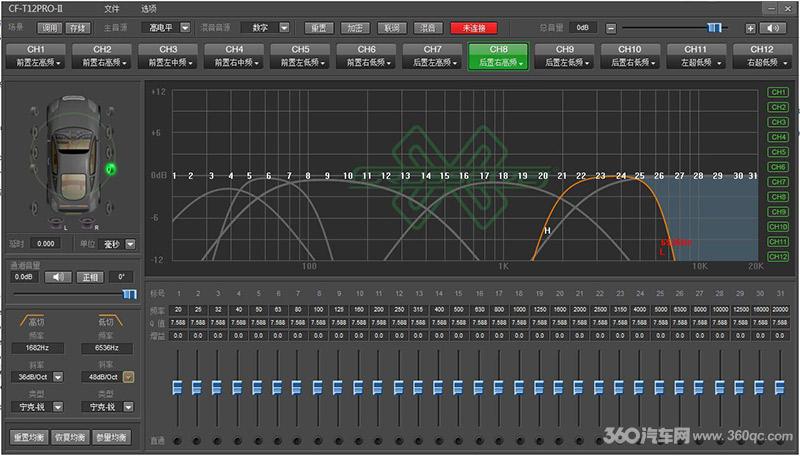
Task: Switch to the CH5 channel tab
Action: pos(300,49)
